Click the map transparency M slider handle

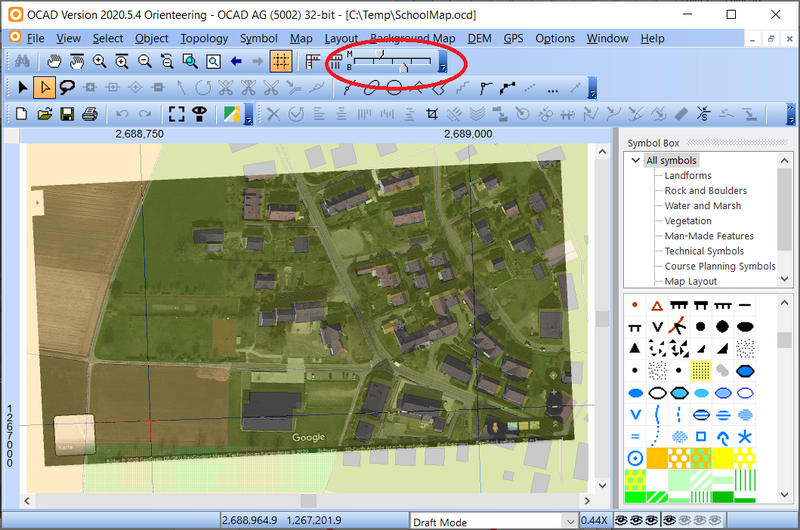point(379,54)
